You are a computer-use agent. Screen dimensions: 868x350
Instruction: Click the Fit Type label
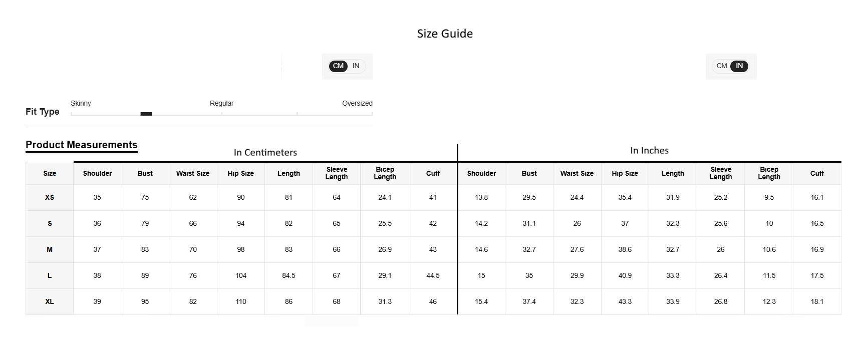tap(43, 112)
